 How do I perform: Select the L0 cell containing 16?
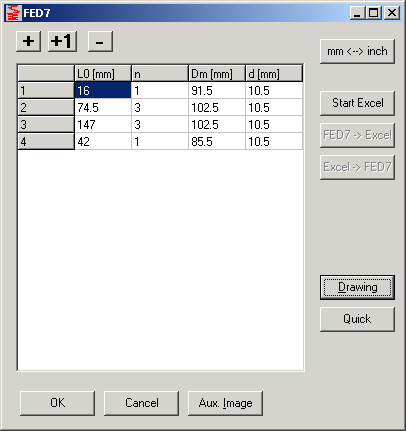(x=103, y=90)
